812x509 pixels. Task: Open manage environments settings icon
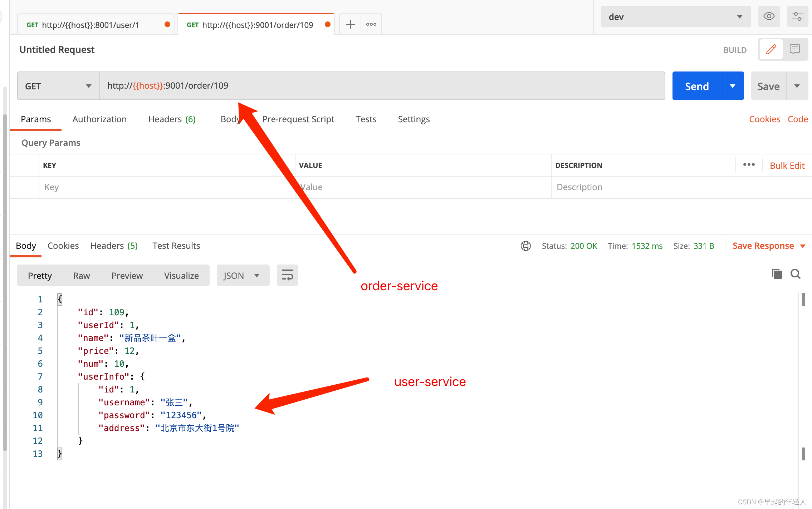point(797,16)
